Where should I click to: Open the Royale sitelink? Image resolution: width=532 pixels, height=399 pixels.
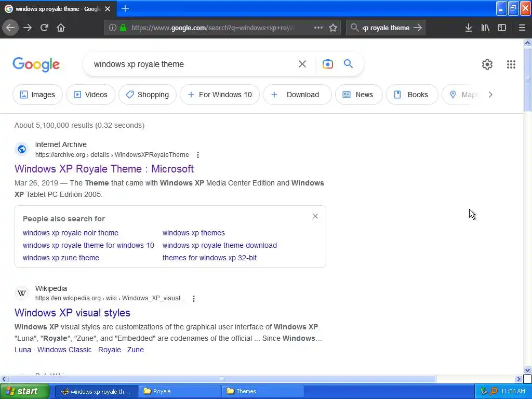coord(109,350)
